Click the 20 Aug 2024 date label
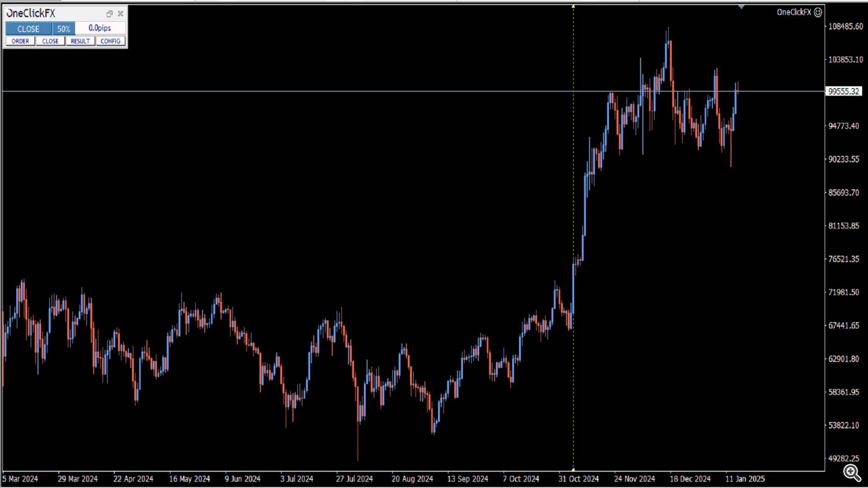Viewport: 868px width, 488px height. 412,479
